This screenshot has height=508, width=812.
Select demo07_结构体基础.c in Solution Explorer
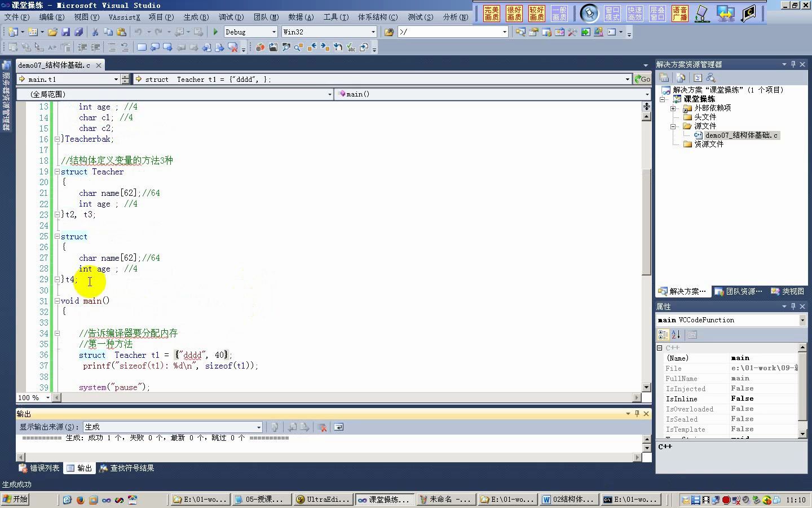[x=741, y=135]
